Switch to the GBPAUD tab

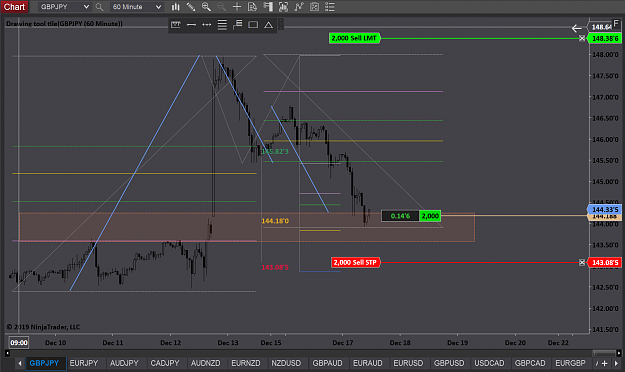327,363
